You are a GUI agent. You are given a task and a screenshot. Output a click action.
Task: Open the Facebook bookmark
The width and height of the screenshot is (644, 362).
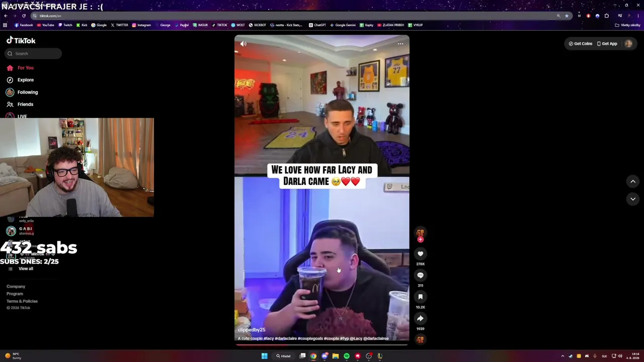[24, 25]
